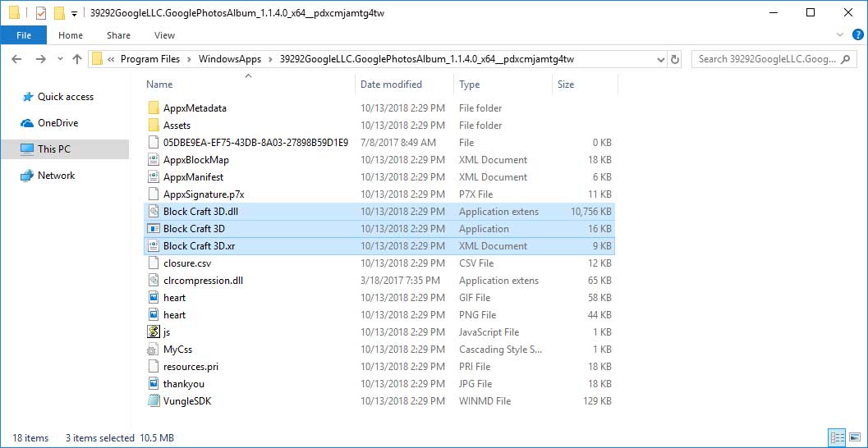This screenshot has height=448, width=868.
Task: Open the Customize Quick Access Toolbar dropdown
Action: click(x=74, y=13)
